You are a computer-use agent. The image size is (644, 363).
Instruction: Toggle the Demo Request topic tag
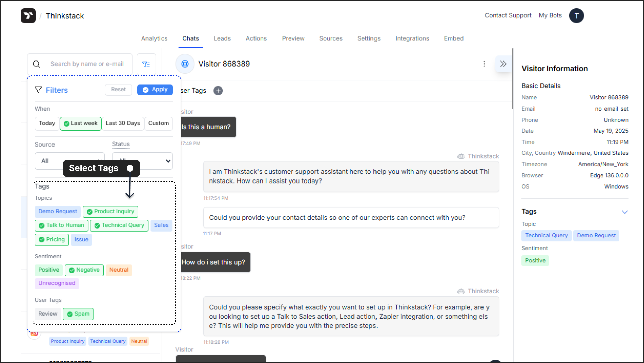click(58, 211)
